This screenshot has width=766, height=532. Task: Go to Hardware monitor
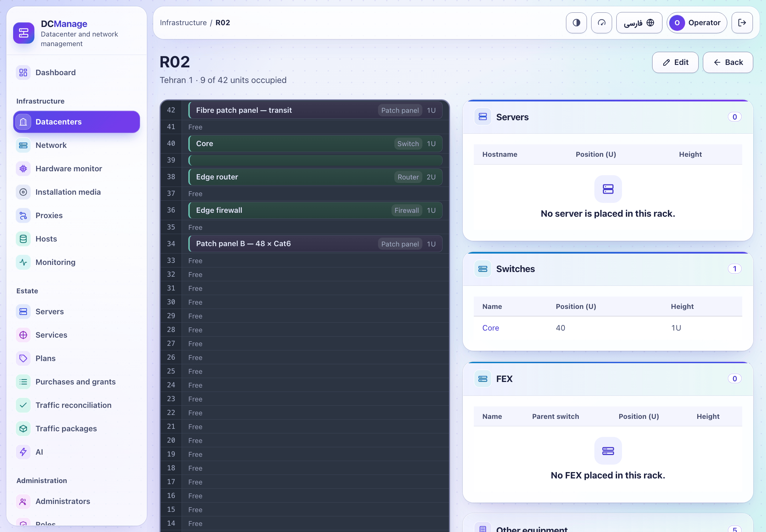[77, 168]
